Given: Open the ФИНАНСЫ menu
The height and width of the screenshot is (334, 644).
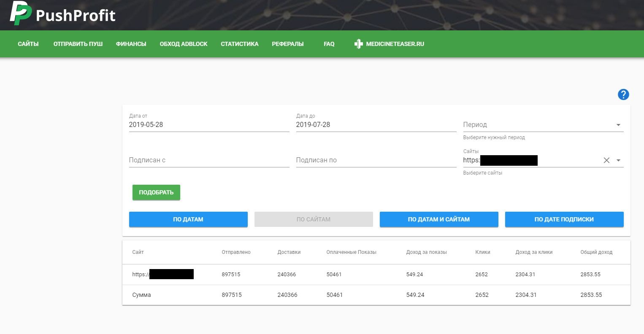Looking at the screenshot, I should click(x=131, y=44).
